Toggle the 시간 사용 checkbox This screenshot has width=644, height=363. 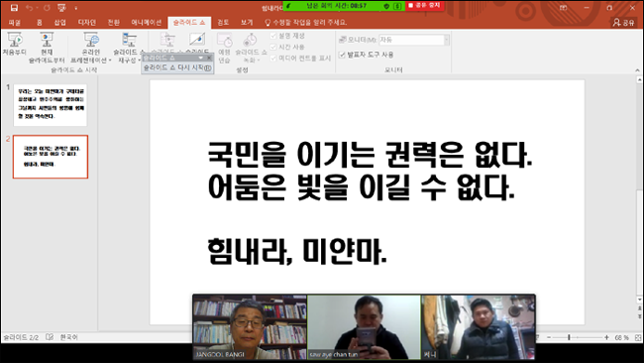pos(273,47)
